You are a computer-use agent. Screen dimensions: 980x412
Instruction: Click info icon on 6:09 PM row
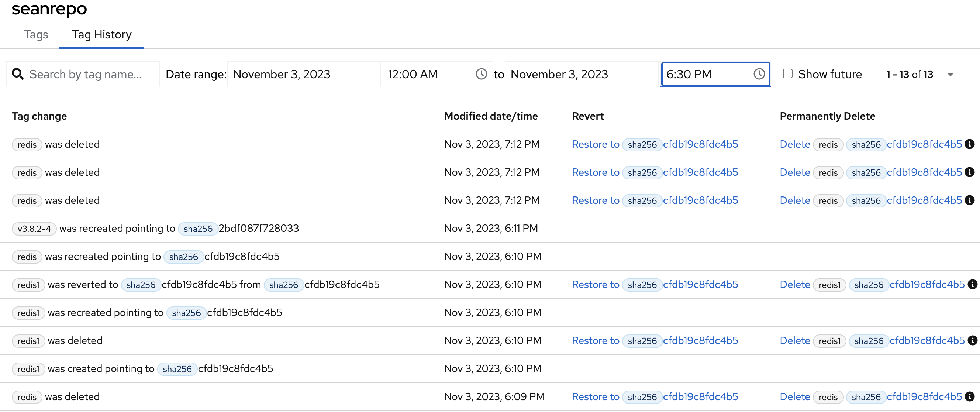click(x=969, y=396)
